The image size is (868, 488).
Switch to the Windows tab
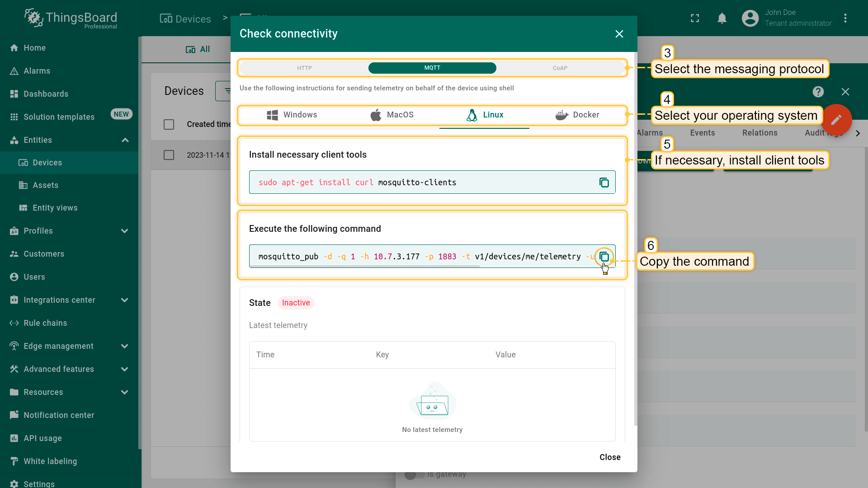click(292, 115)
